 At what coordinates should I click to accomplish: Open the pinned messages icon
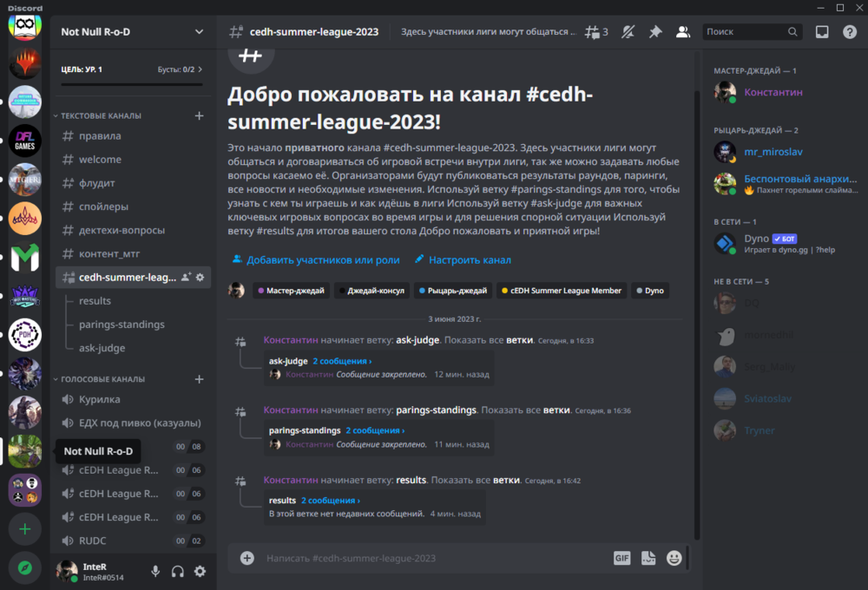pyautogui.click(x=655, y=30)
